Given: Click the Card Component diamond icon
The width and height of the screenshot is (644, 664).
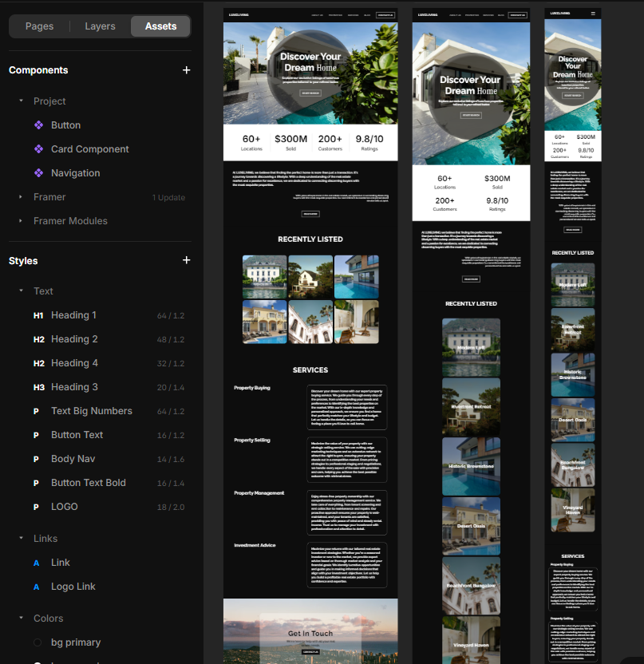Looking at the screenshot, I should pyautogui.click(x=38, y=149).
